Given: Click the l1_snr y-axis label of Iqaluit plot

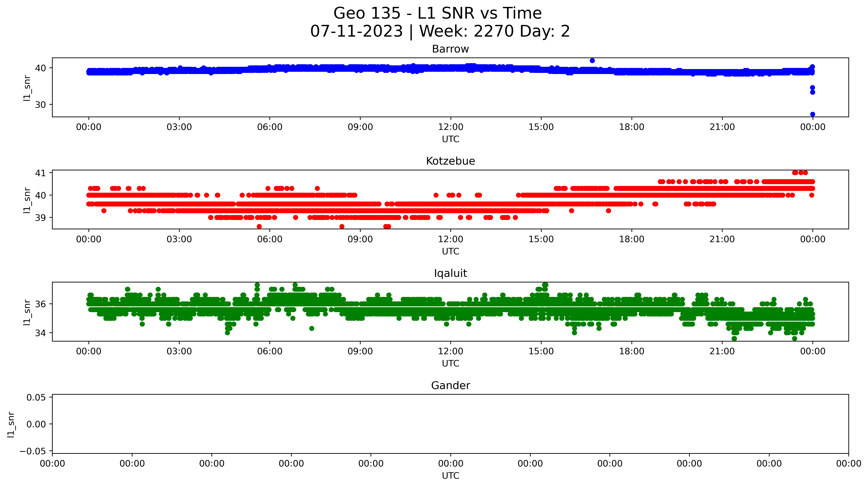Looking at the screenshot, I should 27,312.
